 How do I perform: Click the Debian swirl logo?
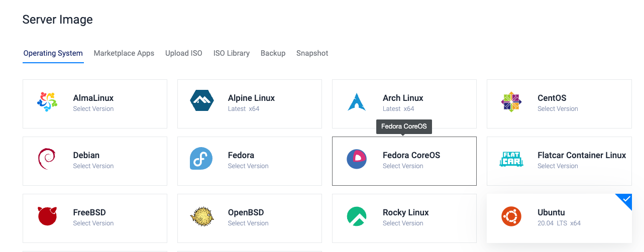pyautogui.click(x=47, y=159)
